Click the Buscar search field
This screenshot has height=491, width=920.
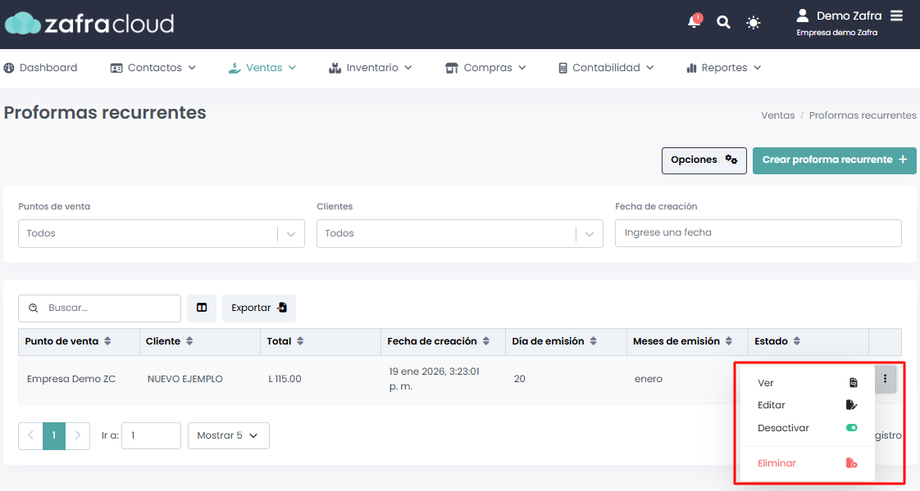click(100, 308)
